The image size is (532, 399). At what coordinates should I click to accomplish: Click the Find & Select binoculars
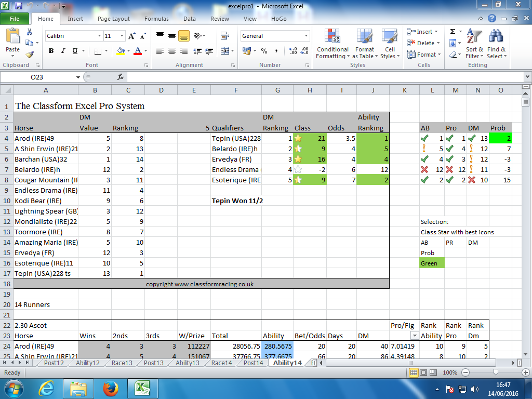click(x=496, y=44)
